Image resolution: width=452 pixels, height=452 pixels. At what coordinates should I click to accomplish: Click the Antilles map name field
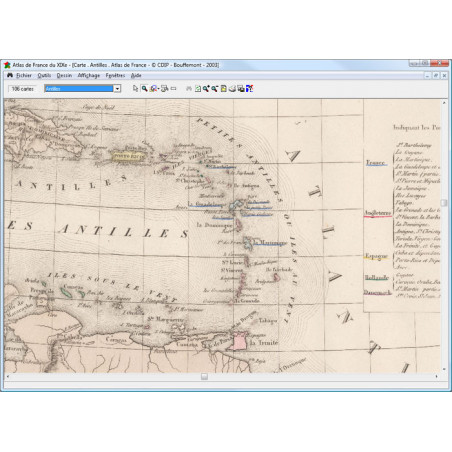pyautogui.click(x=79, y=89)
